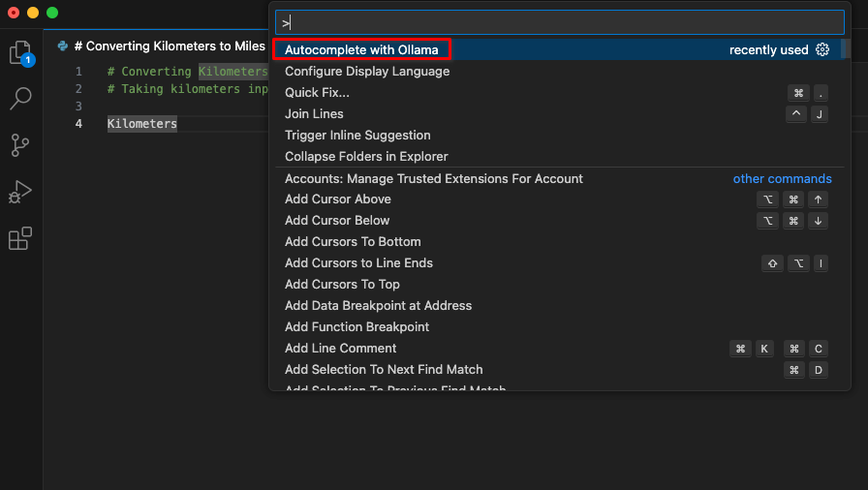
Task: Click the command palette input field
Action: tap(560, 22)
